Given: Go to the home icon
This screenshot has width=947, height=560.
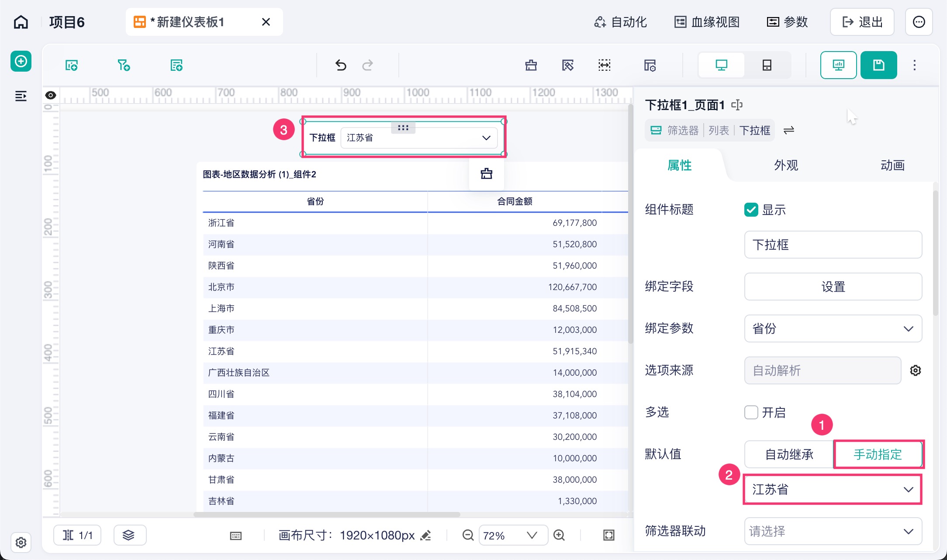Looking at the screenshot, I should (x=21, y=22).
